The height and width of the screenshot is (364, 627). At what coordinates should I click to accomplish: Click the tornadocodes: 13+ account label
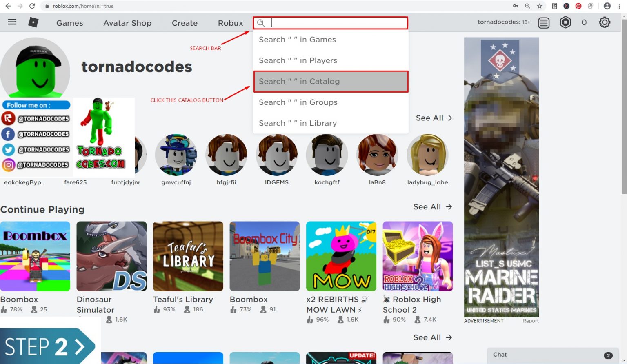[504, 22]
